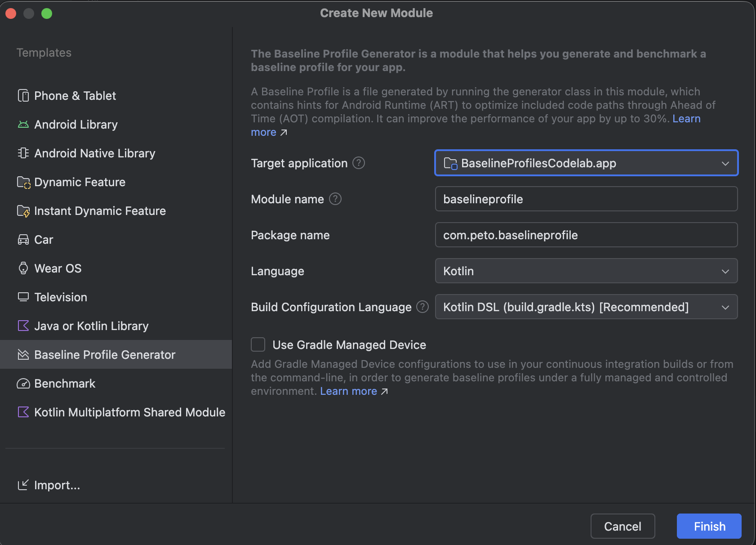Enable Use Gradle Managed Device checkbox
The height and width of the screenshot is (545, 756).
(x=258, y=344)
